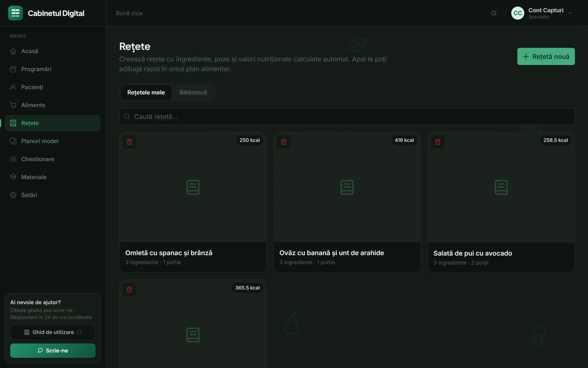Click the search magnifier icon
This screenshot has width=588, height=368.
127,117
